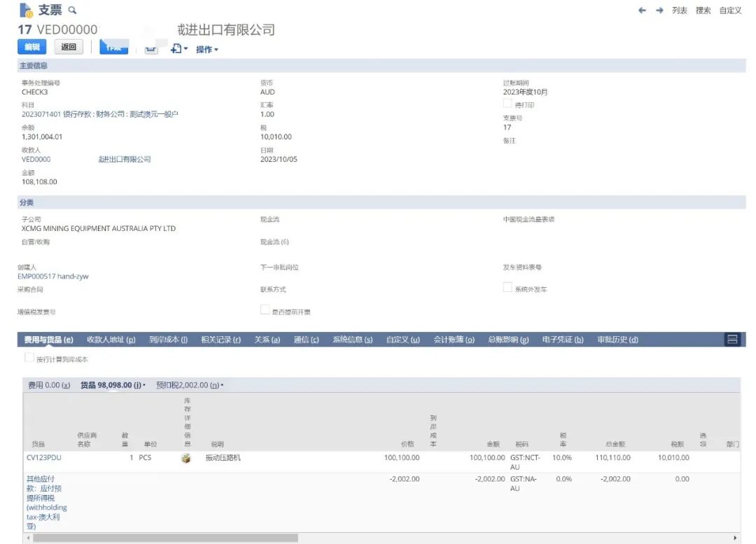The width and height of the screenshot is (756, 544).
Task: Open 货品 98,098.00 sublist tab
Action: point(111,385)
